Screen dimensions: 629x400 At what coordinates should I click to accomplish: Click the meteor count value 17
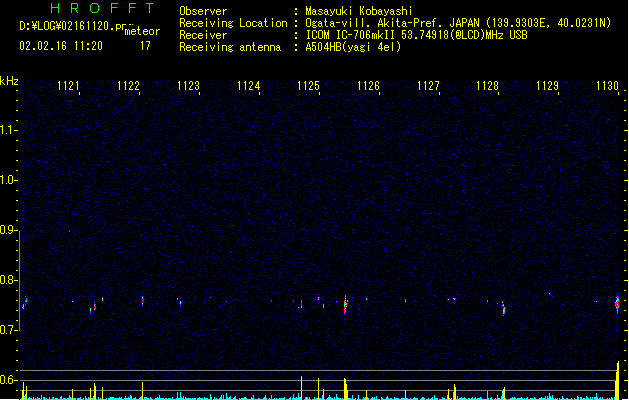[x=145, y=46]
